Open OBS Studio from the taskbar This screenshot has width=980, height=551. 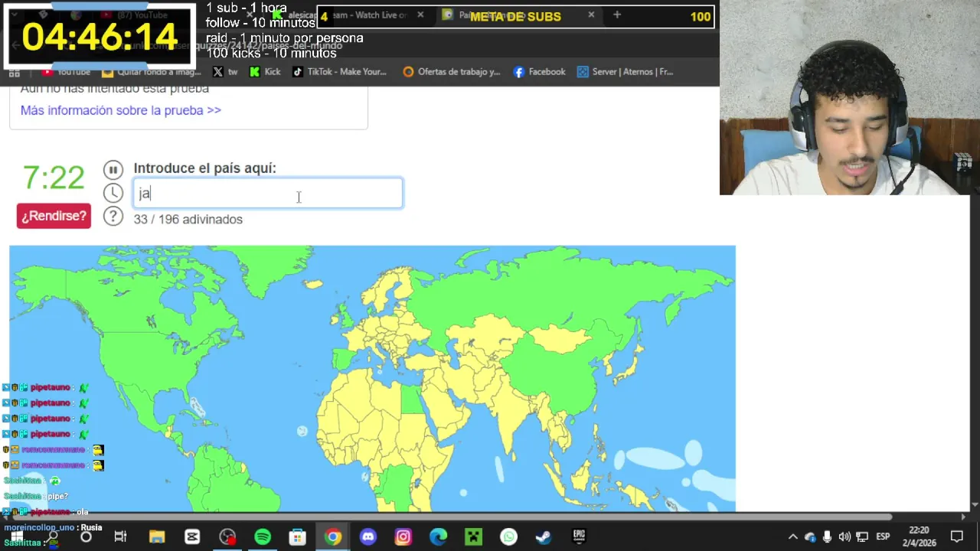[227, 537]
